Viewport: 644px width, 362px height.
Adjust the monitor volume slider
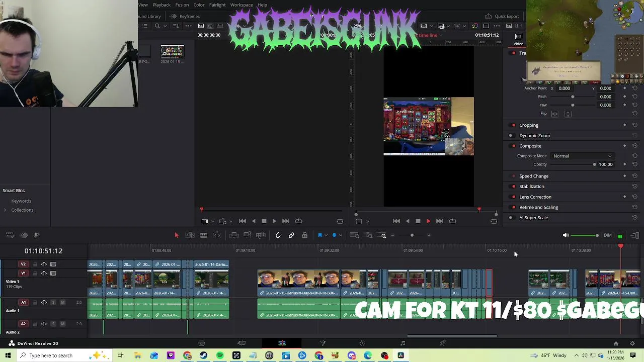point(585,235)
